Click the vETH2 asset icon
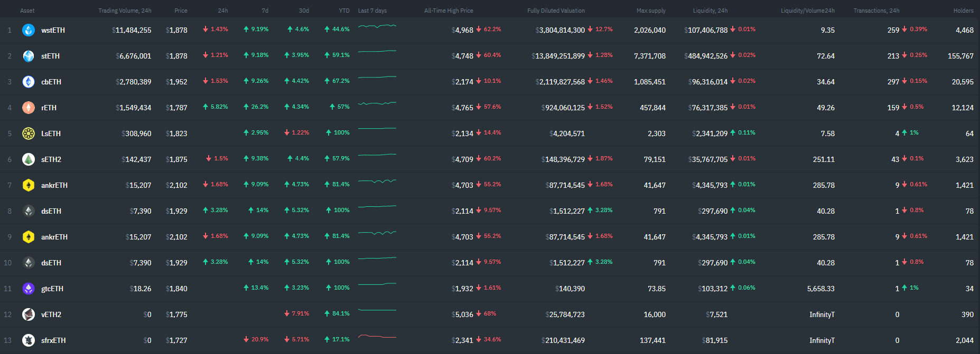The height and width of the screenshot is (354, 980). 29,314
